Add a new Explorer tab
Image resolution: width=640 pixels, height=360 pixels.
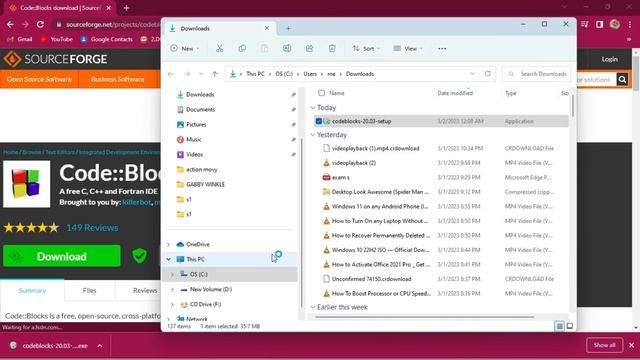pos(288,28)
